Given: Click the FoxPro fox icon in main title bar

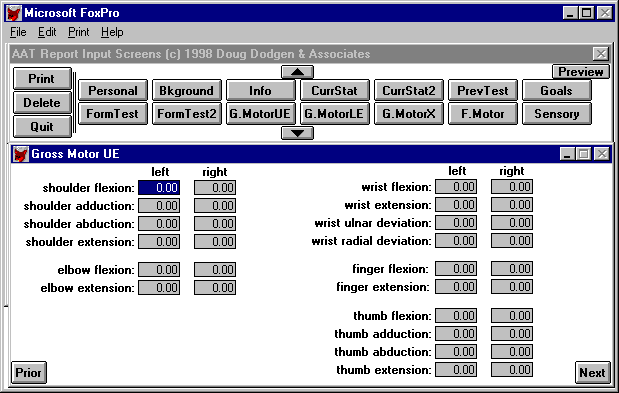Looking at the screenshot, I should point(14,13).
